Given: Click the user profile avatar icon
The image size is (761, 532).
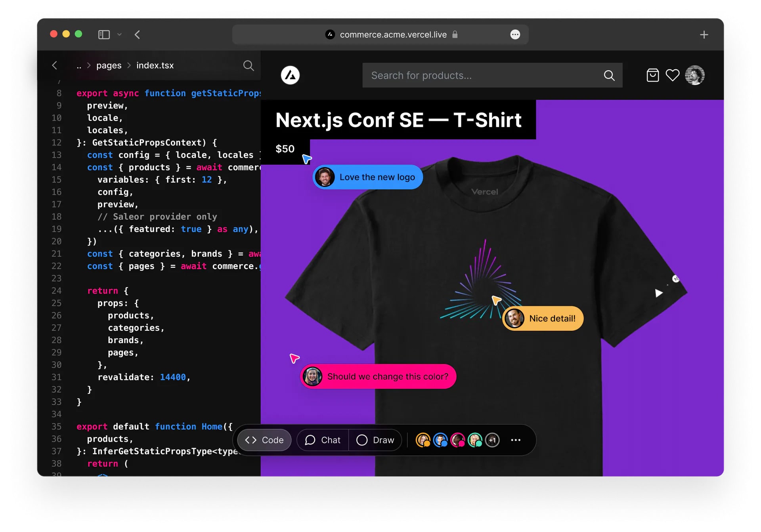Looking at the screenshot, I should coord(694,76).
